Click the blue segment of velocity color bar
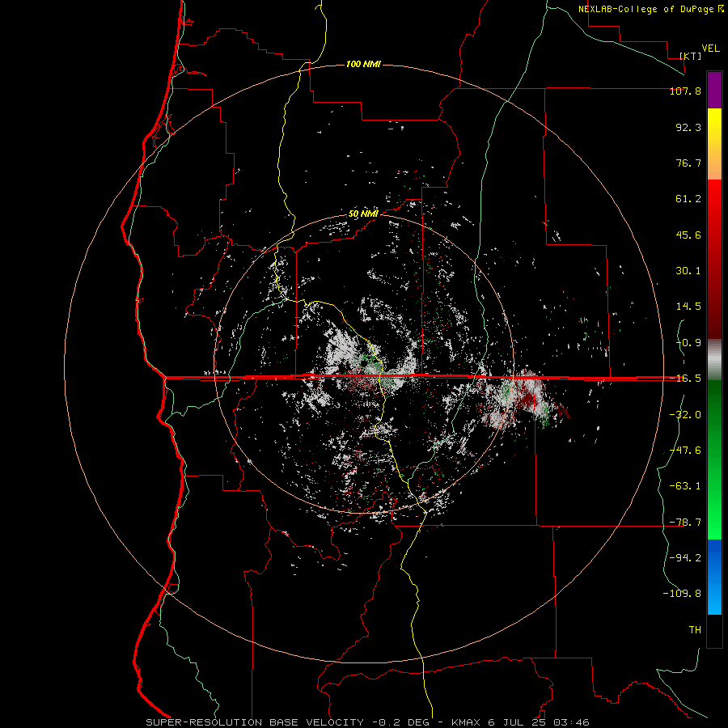Screen dimensions: 728x728 click(714, 577)
